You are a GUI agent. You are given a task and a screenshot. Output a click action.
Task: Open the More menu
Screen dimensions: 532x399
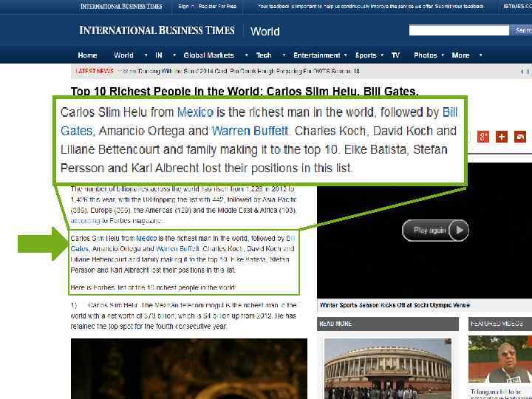(x=460, y=55)
